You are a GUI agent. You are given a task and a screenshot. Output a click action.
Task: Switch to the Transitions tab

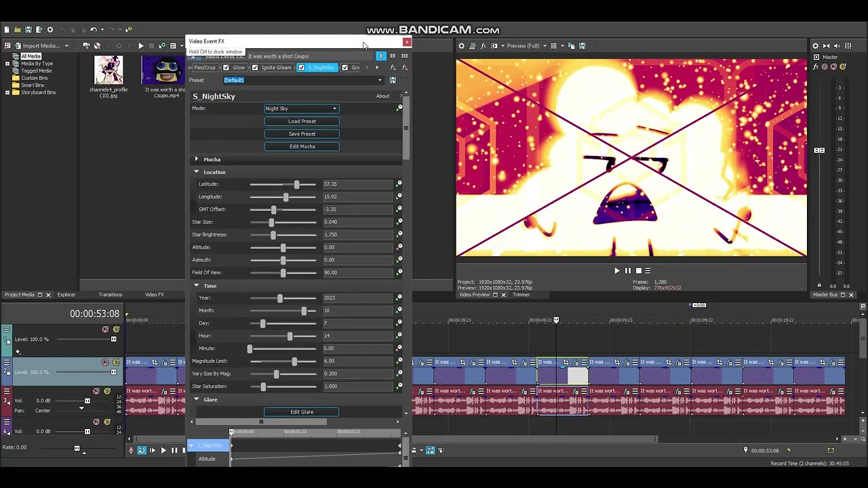pyautogui.click(x=110, y=295)
